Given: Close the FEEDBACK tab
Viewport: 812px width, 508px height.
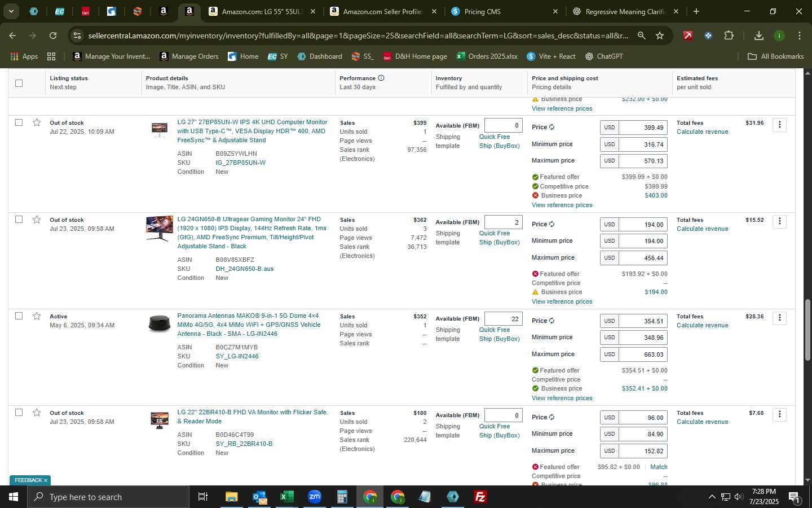Looking at the screenshot, I should click(46, 480).
